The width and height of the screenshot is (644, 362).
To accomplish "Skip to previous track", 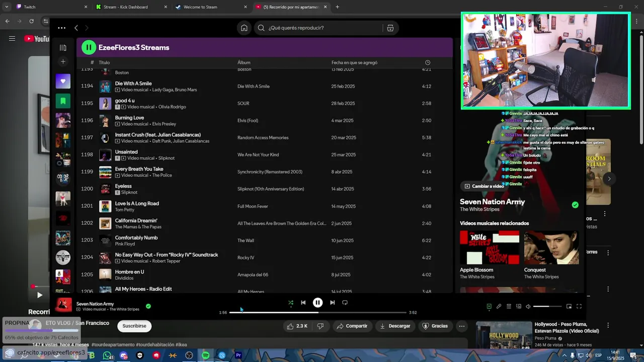I will click(x=303, y=303).
